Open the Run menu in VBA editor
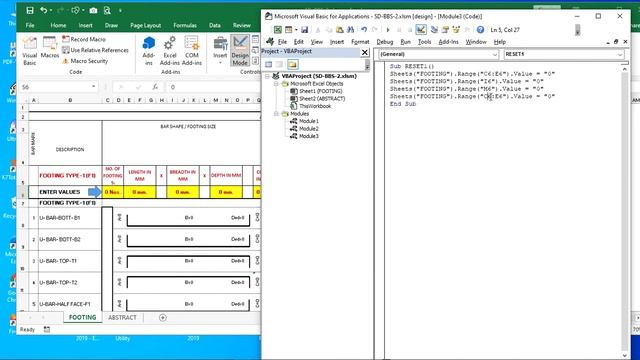 pos(405,42)
